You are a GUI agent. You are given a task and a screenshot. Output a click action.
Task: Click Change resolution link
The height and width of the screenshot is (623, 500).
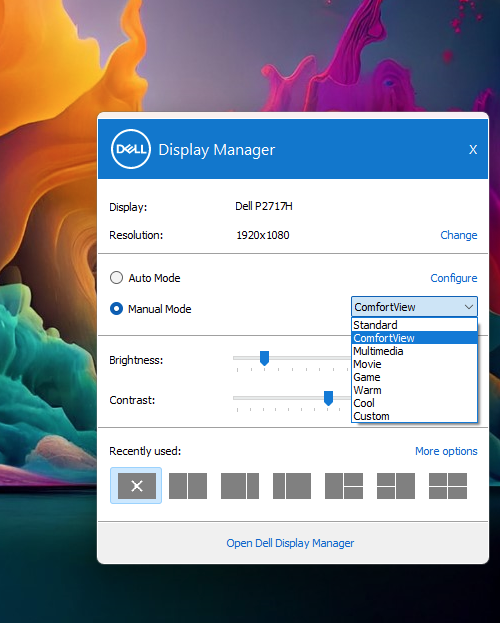pos(459,235)
